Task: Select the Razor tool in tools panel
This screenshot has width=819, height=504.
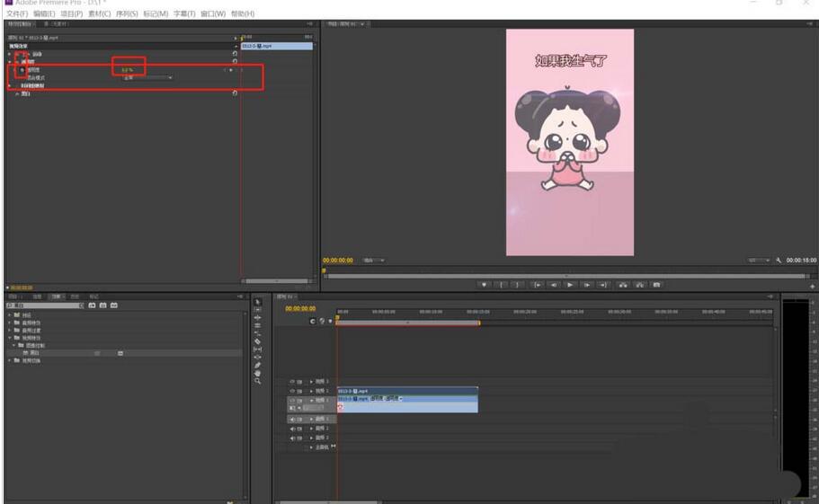Action: click(x=258, y=341)
